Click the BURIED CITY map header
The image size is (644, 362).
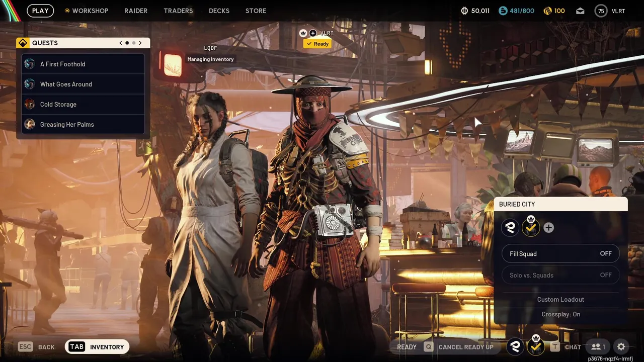(560, 204)
